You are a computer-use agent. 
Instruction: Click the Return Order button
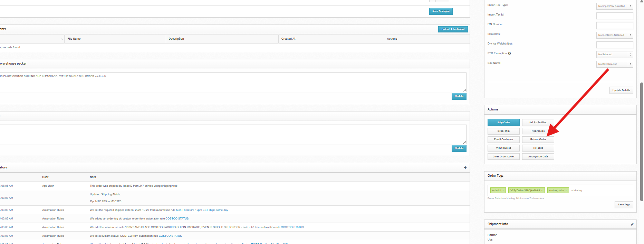point(538,139)
